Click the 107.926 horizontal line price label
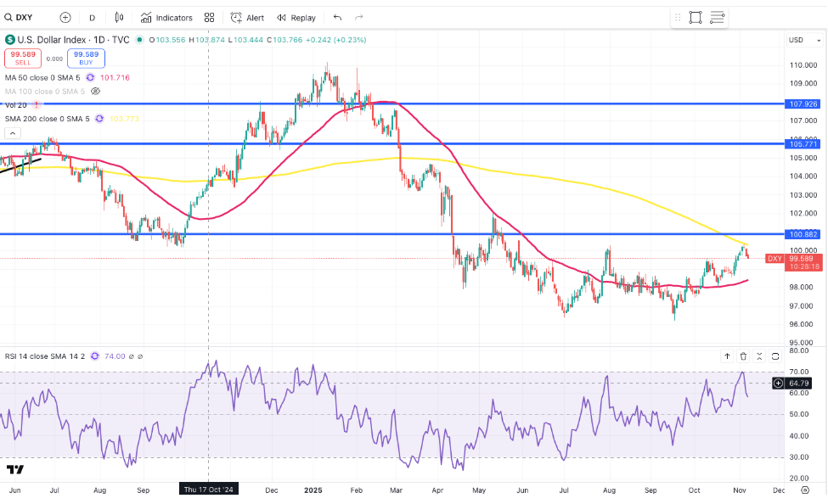 (803, 104)
